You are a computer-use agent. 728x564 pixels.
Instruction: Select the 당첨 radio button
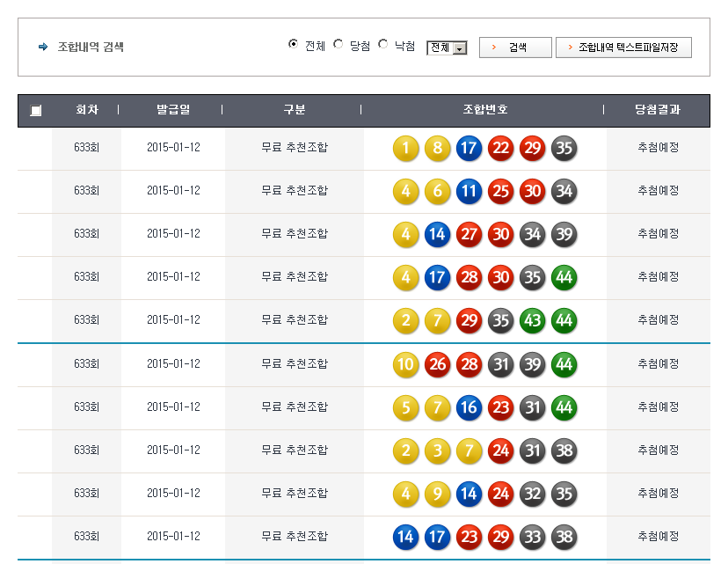coord(339,45)
